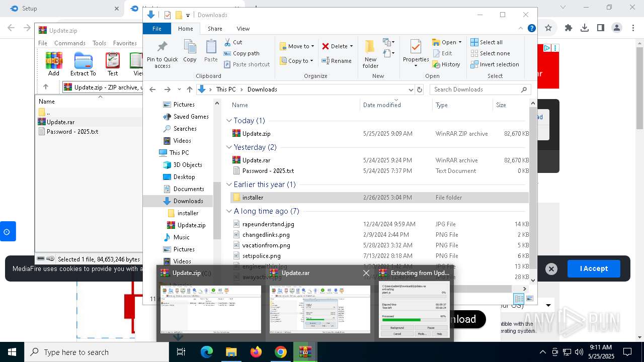The image size is (644, 362).
Task: Select Music in navigation pane
Action: click(x=181, y=237)
